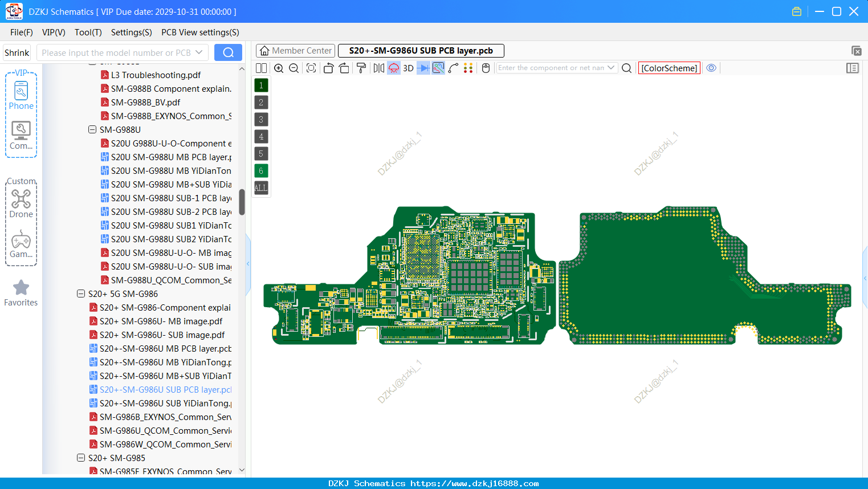Open the Computer category

tap(21, 136)
